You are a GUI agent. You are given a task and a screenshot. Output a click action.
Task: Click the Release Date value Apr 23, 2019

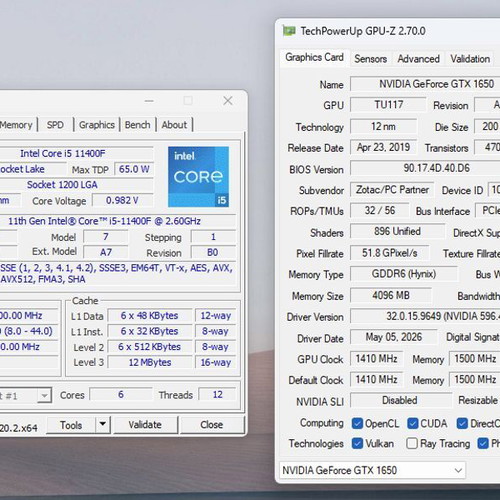[x=383, y=147]
